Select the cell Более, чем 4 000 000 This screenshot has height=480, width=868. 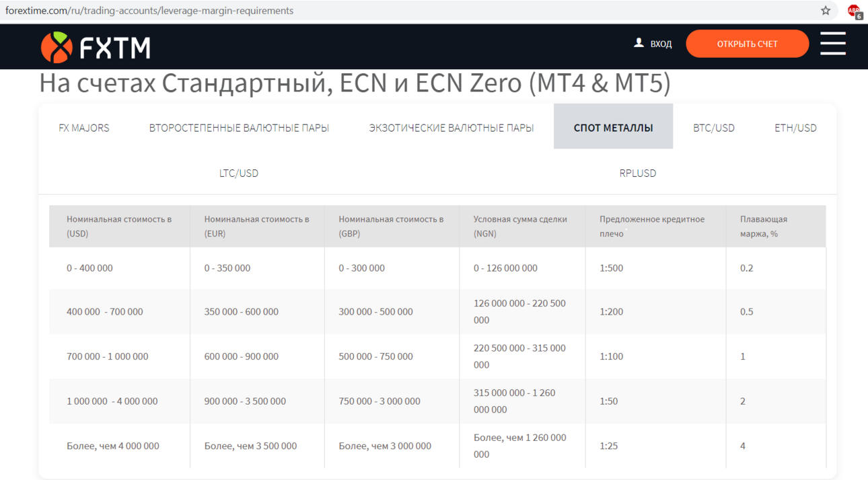113,446
